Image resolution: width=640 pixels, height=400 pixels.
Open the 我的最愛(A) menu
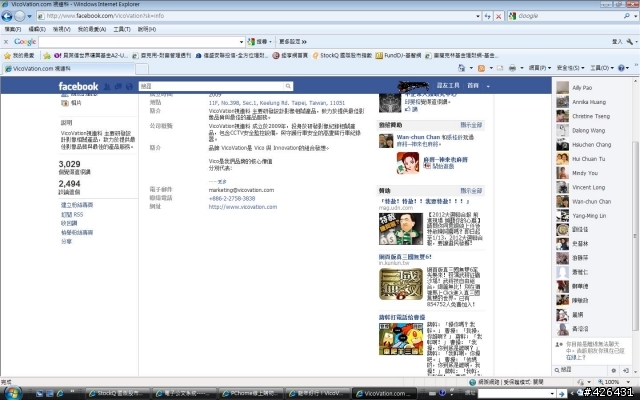coord(92,29)
